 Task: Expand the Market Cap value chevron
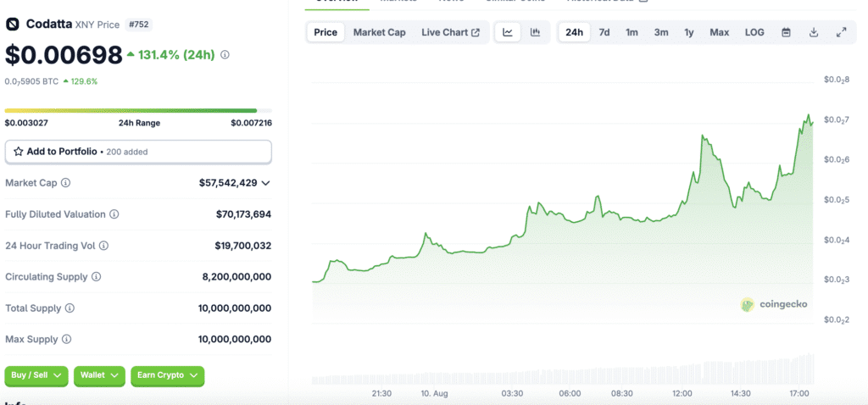pyautogui.click(x=266, y=183)
